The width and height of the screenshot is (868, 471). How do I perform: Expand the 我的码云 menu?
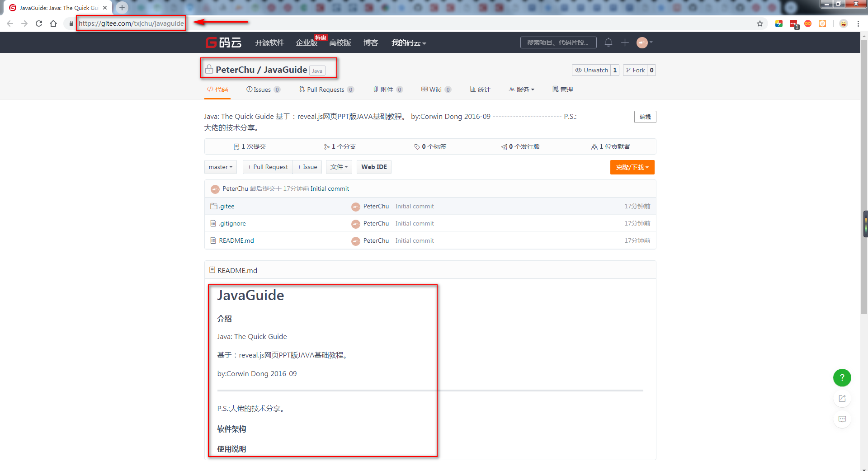[x=409, y=42]
